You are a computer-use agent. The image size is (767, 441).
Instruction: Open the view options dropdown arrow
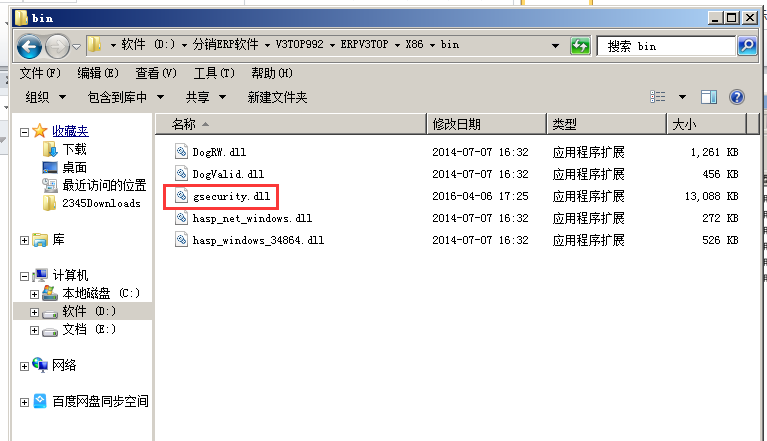click(x=682, y=97)
